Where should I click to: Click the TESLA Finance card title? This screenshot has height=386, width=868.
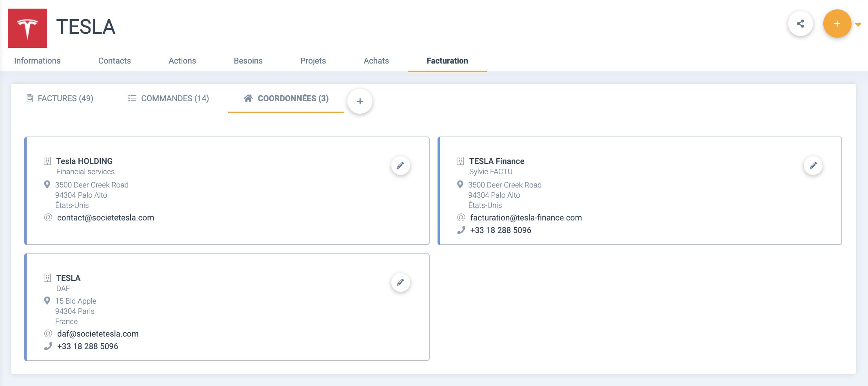(x=497, y=161)
